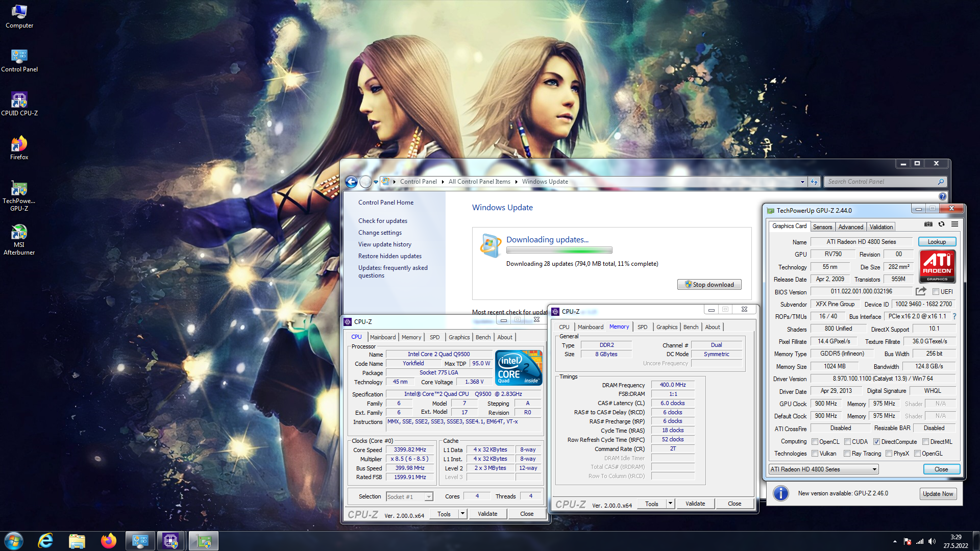This screenshot has height=551, width=980.
Task: Open the address bar history dropdown
Action: tap(802, 182)
